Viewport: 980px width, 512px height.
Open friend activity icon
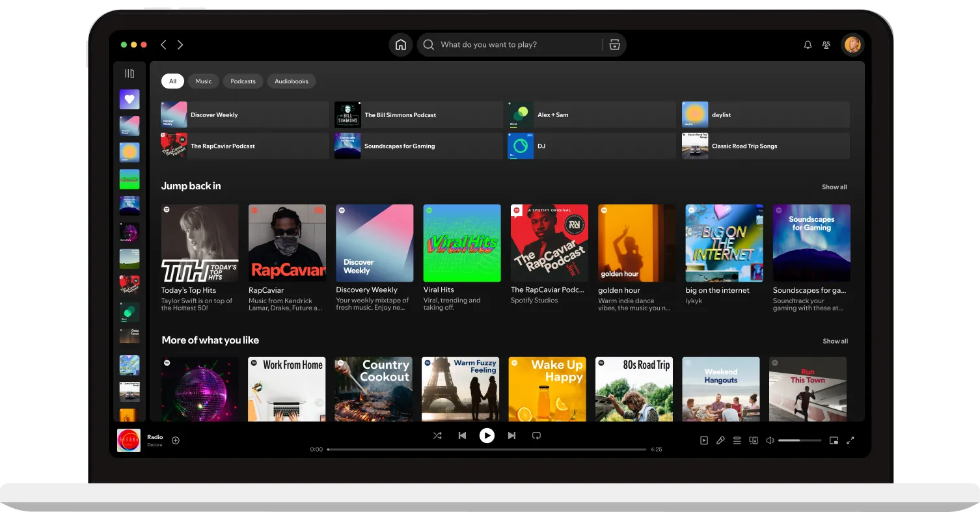coord(826,44)
